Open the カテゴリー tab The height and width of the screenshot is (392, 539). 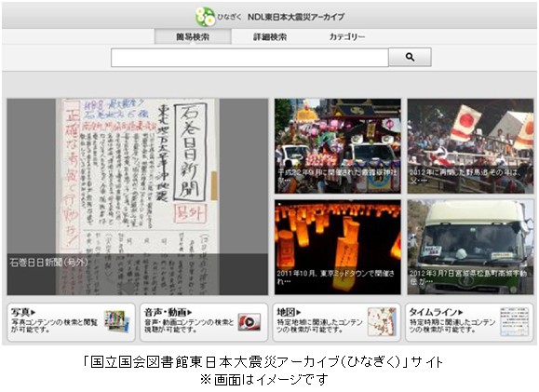(347, 37)
